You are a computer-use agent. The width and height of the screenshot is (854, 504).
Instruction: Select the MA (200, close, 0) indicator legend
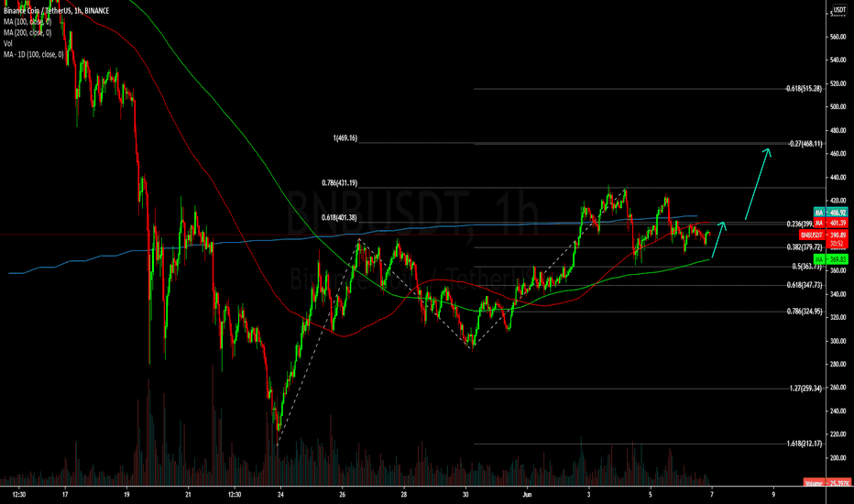[27, 33]
